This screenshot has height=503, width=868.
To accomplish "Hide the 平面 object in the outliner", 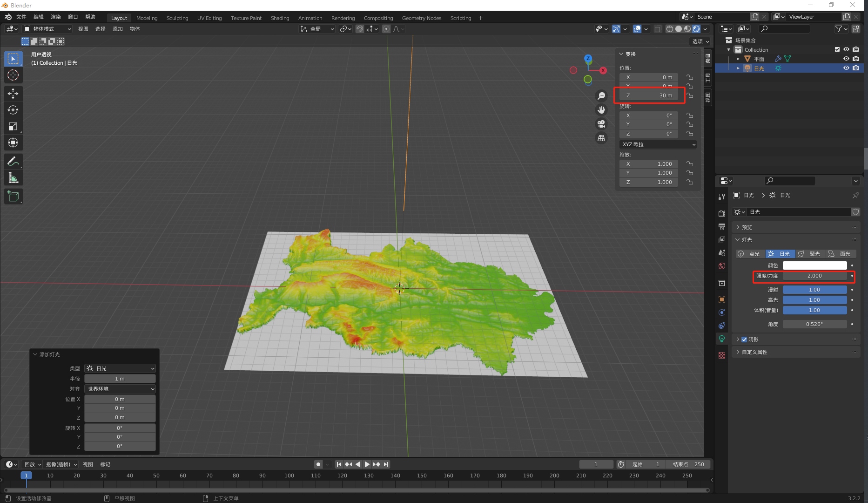I will pos(846,59).
